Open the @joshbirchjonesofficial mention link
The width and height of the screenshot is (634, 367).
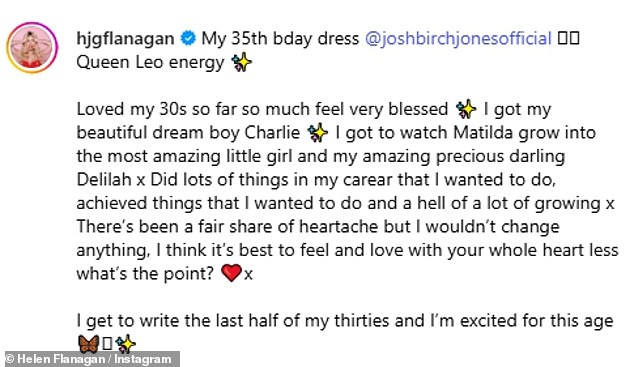click(x=458, y=39)
